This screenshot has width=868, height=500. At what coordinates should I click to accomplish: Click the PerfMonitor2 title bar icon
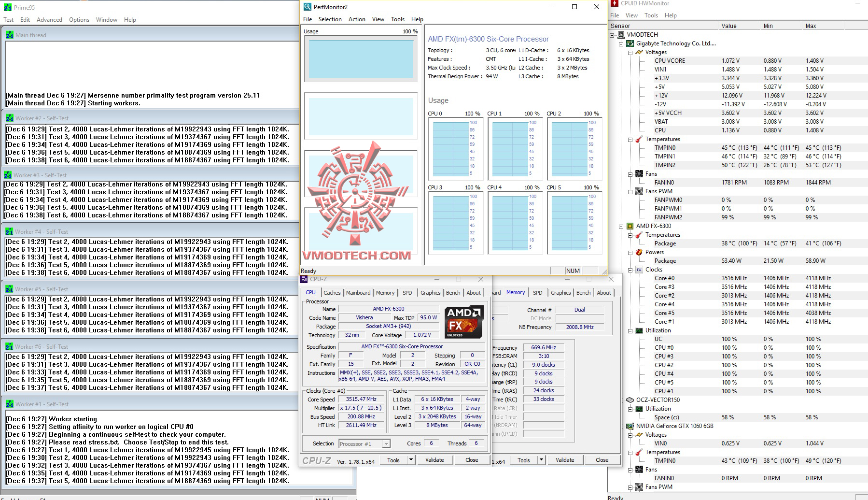point(308,7)
